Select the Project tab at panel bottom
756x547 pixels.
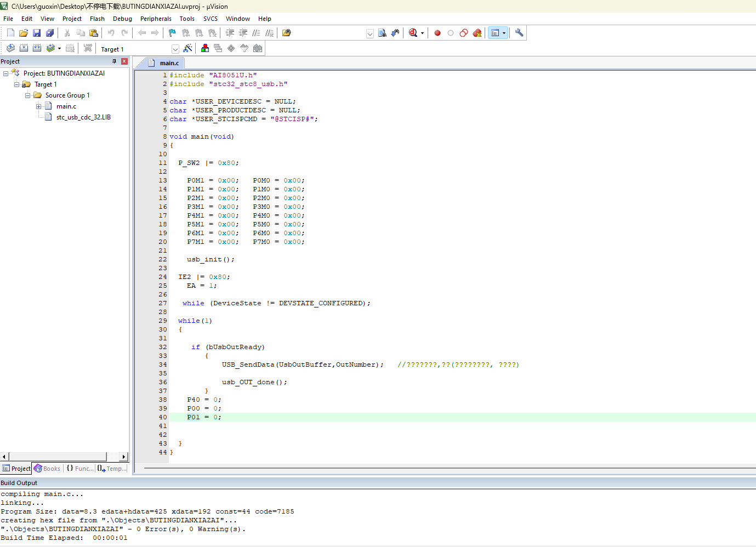tap(16, 469)
